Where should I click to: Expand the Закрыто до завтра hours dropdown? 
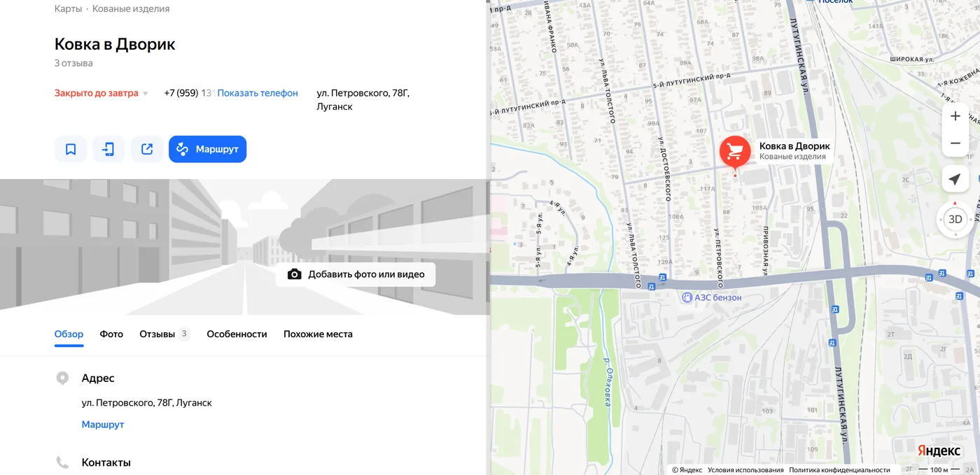101,93
